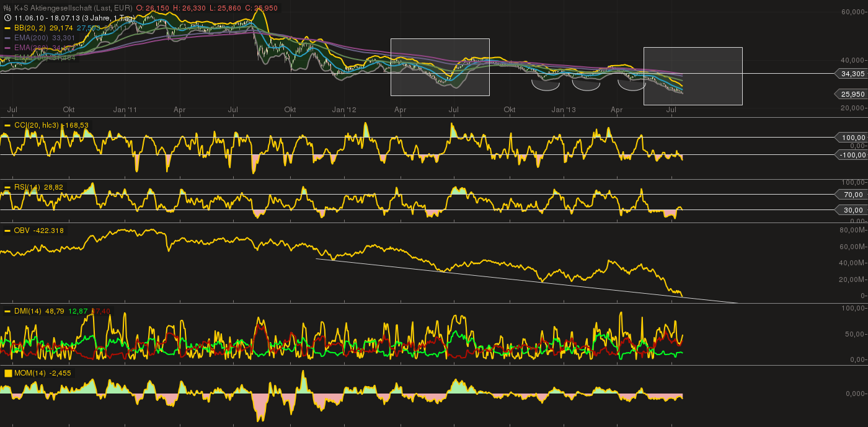
Task: Click the DMI value 48,79
Action: pyautogui.click(x=55, y=311)
